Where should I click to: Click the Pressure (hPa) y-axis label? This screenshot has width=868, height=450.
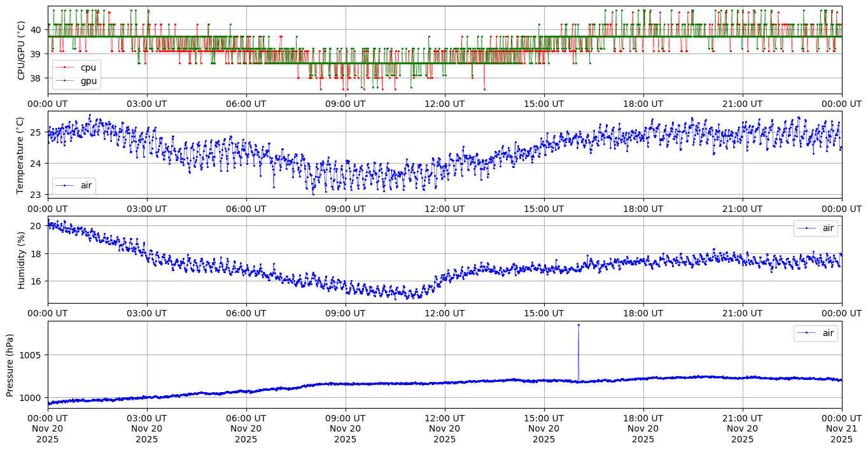10,365
